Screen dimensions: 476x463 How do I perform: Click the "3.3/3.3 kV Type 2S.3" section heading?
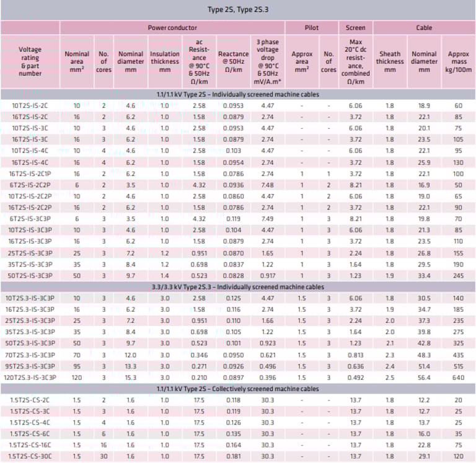point(238,288)
